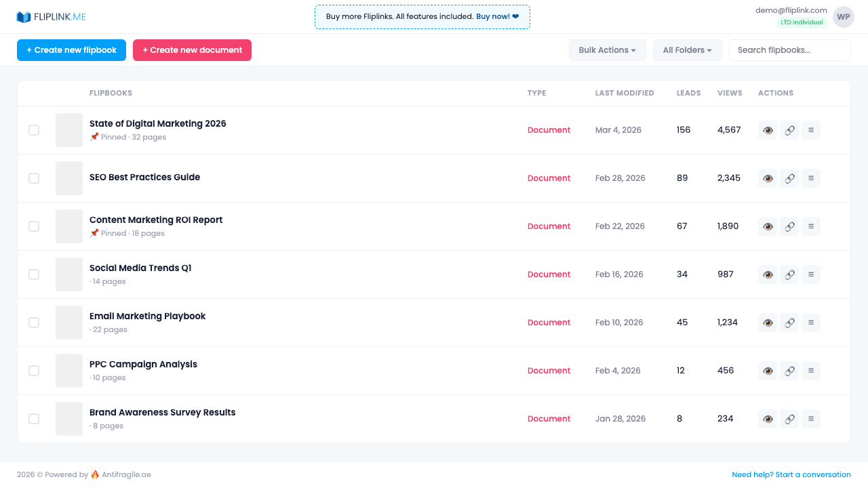Copy the link for "Email Marketing Playbook"

(789, 322)
